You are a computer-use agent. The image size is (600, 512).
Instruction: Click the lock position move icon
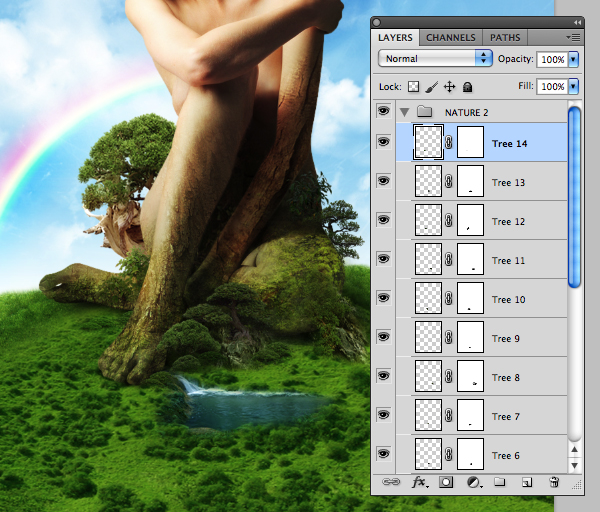point(450,87)
